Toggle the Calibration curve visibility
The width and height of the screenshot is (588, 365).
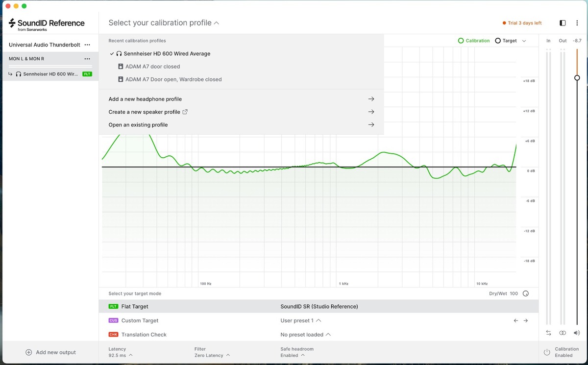tap(474, 41)
